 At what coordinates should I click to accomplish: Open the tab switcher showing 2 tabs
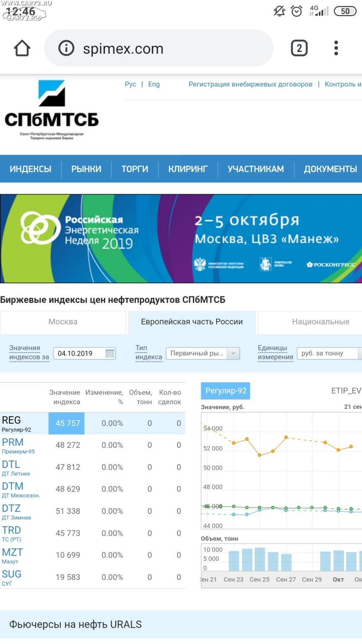click(x=299, y=48)
